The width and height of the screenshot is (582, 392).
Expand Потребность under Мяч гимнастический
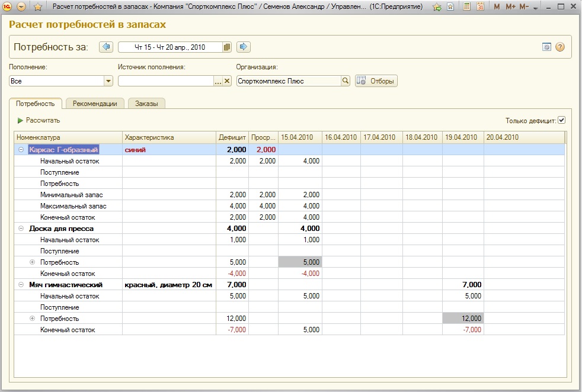32,319
